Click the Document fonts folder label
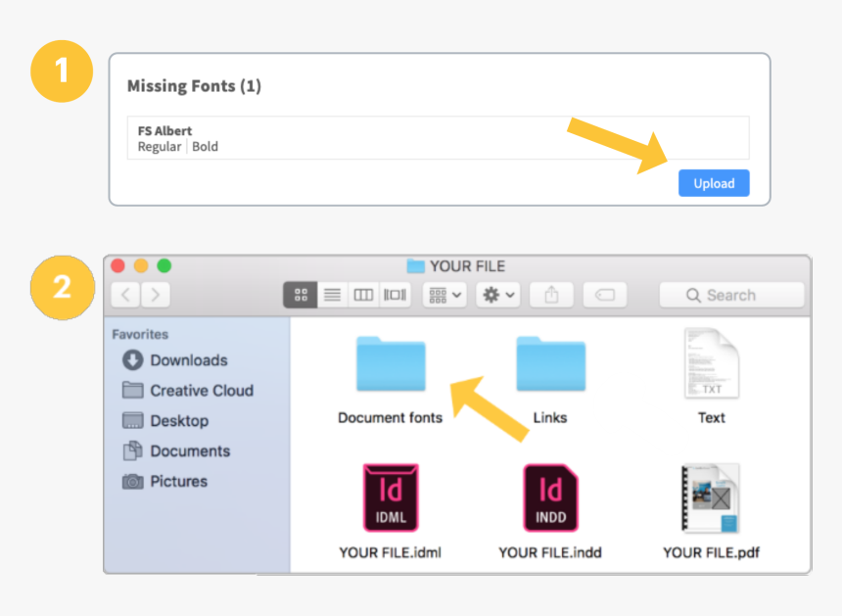The height and width of the screenshot is (616, 842). [391, 418]
